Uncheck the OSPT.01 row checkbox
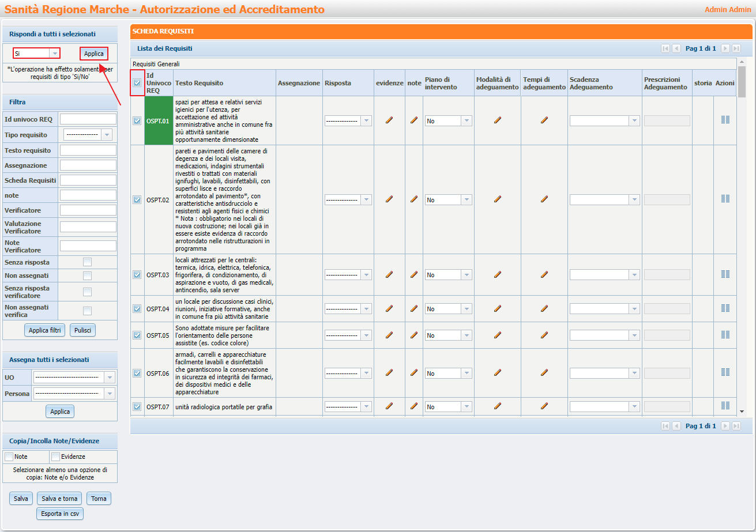 (x=137, y=121)
